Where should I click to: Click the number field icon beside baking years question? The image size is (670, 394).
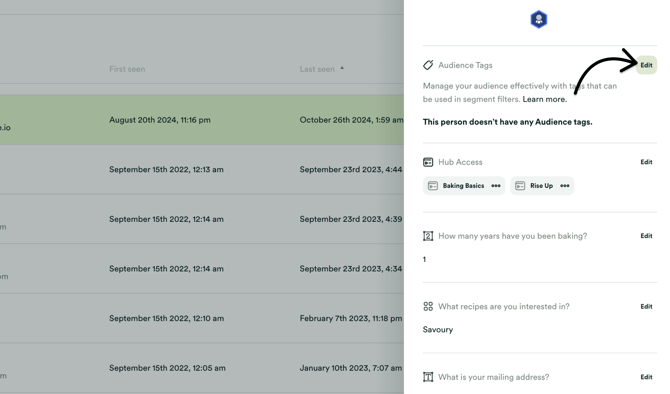(x=428, y=236)
